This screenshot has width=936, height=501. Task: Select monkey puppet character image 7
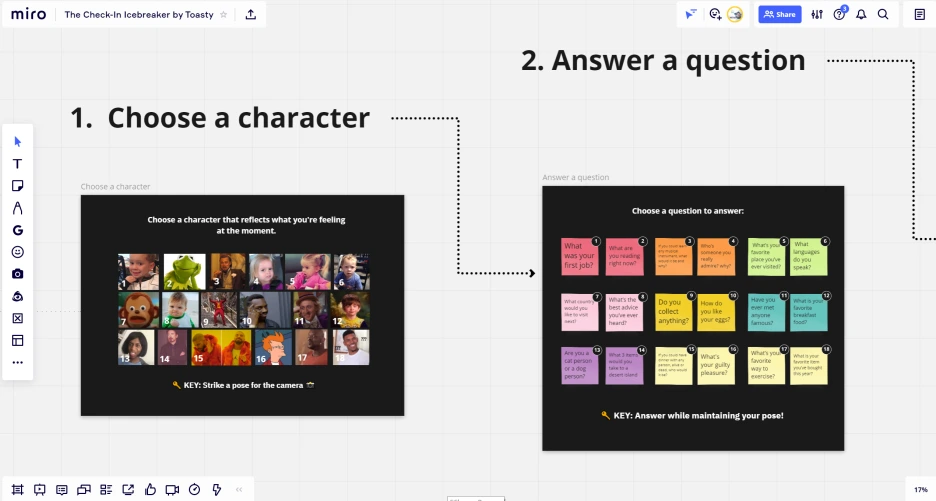coord(138,310)
